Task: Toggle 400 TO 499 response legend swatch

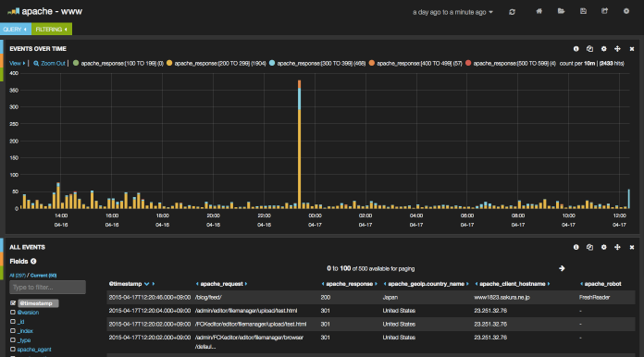Action: 372,63
